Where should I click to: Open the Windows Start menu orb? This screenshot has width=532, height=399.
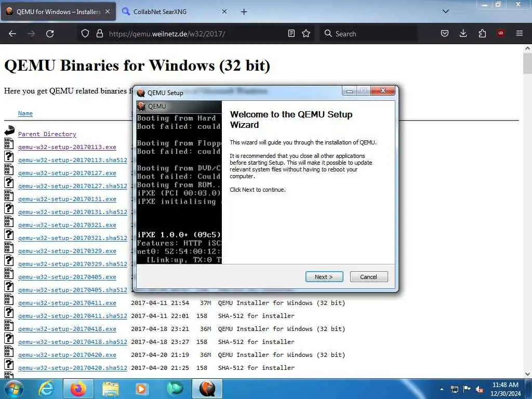(x=13, y=389)
